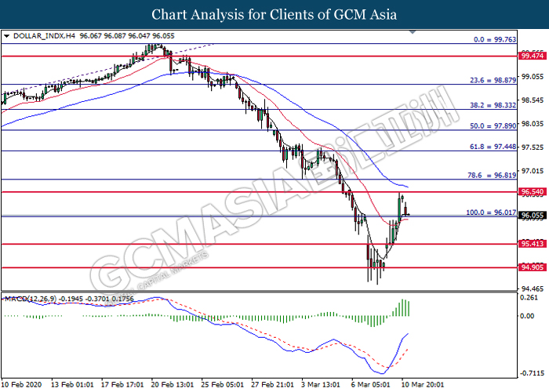Click the black 96.055 current price tag

(x=533, y=216)
